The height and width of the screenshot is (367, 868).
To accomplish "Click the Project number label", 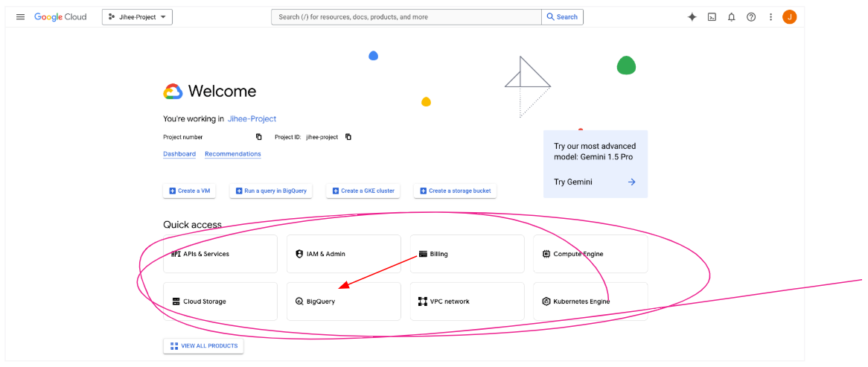I will coord(182,137).
